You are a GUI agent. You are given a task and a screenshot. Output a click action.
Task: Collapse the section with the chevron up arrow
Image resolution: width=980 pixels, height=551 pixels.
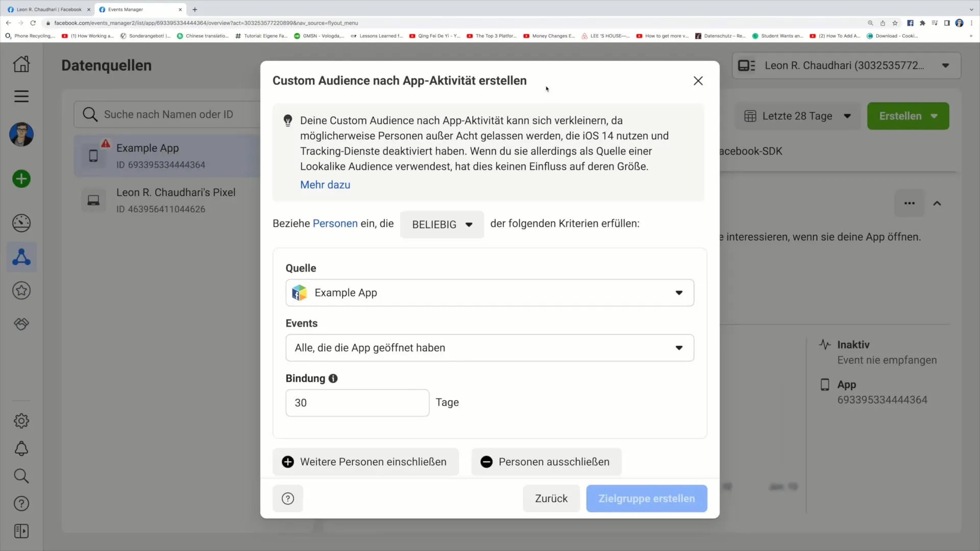pyautogui.click(x=937, y=203)
